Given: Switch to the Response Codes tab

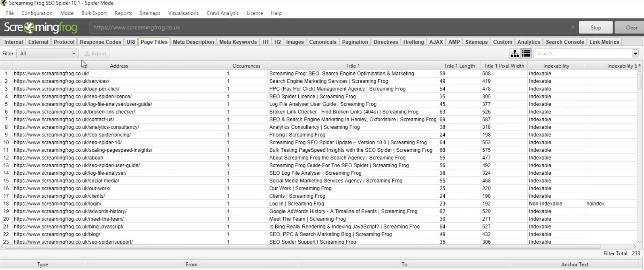Looking at the screenshot, I should [x=100, y=42].
